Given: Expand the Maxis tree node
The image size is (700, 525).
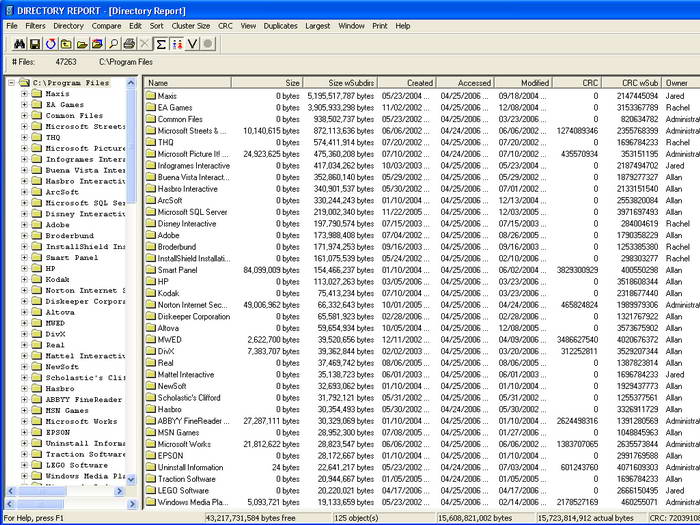Looking at the screenshot, I should tap(25, 93).
